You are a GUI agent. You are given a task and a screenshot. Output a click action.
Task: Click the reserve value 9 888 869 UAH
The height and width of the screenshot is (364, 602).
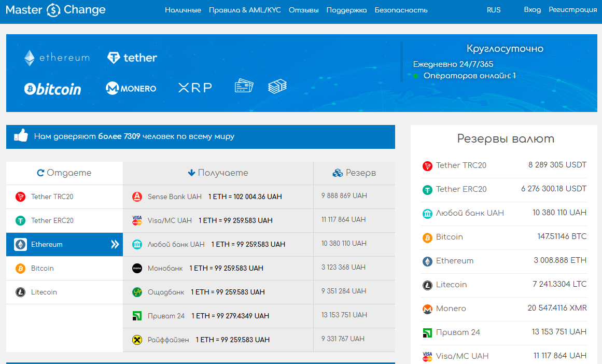point(344,196)
